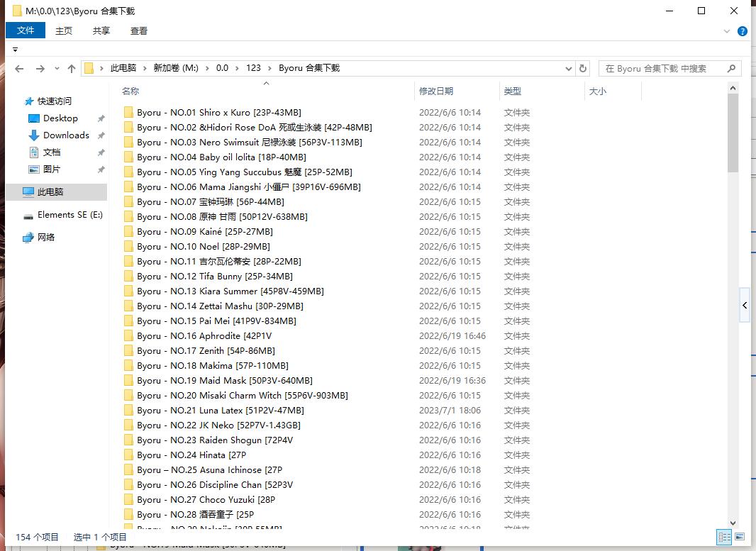This screenshot has width=756, height=551.
Task: Open the address bar history dropdown
Action: coord(569,69)
